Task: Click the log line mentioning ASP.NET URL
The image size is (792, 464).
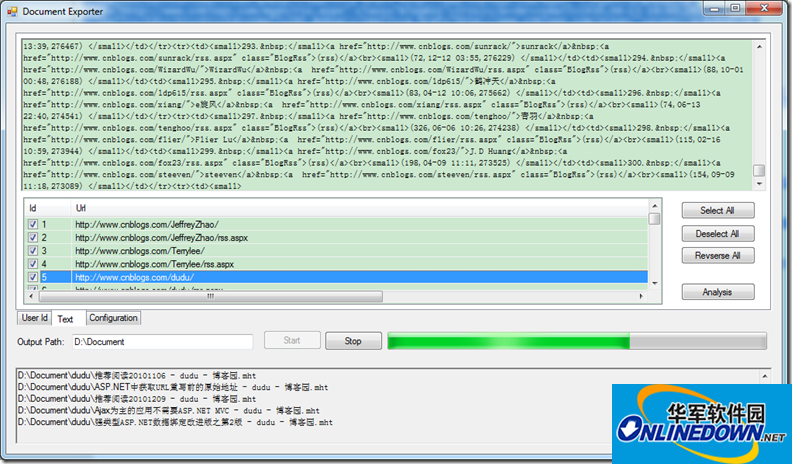Action: click(173, 387)
